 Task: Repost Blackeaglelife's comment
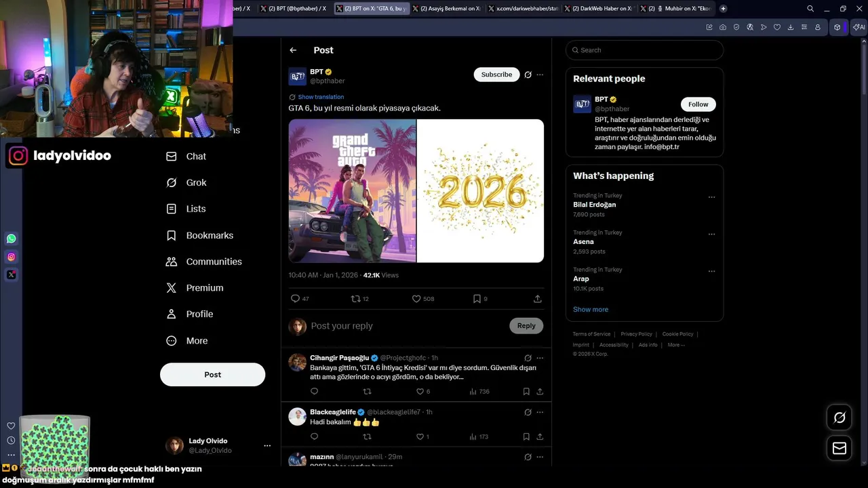[367, 437]
